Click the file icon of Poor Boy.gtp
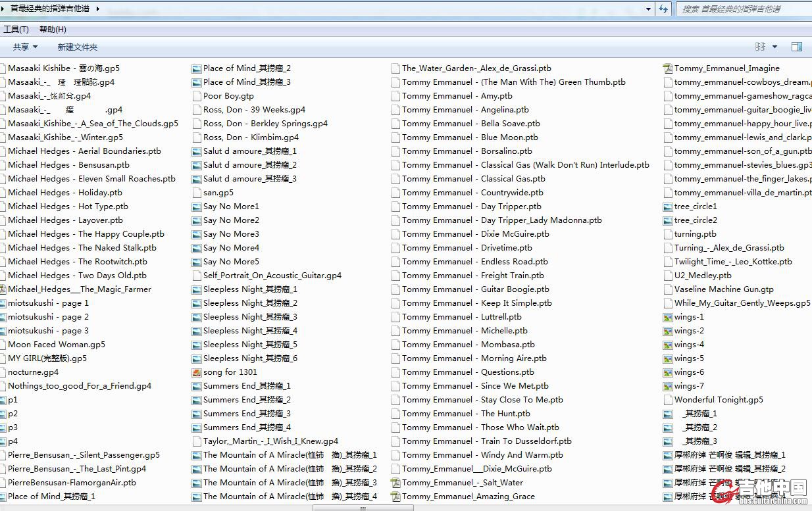The height and width of the screenshot is (511, 812). tap(196, 96)
